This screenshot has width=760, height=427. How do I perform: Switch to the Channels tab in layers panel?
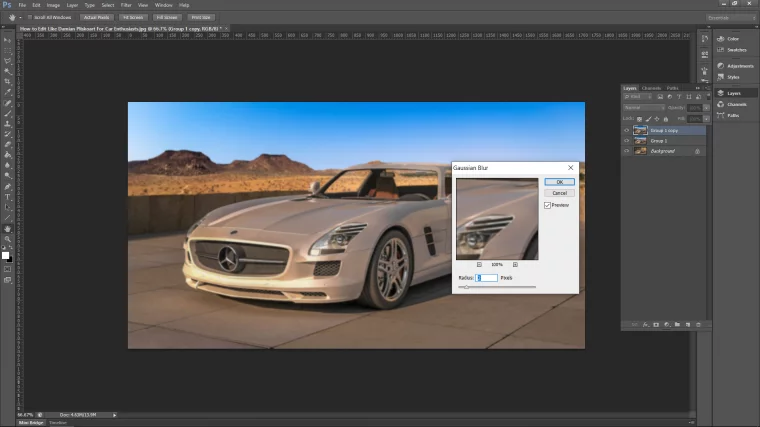651,88
